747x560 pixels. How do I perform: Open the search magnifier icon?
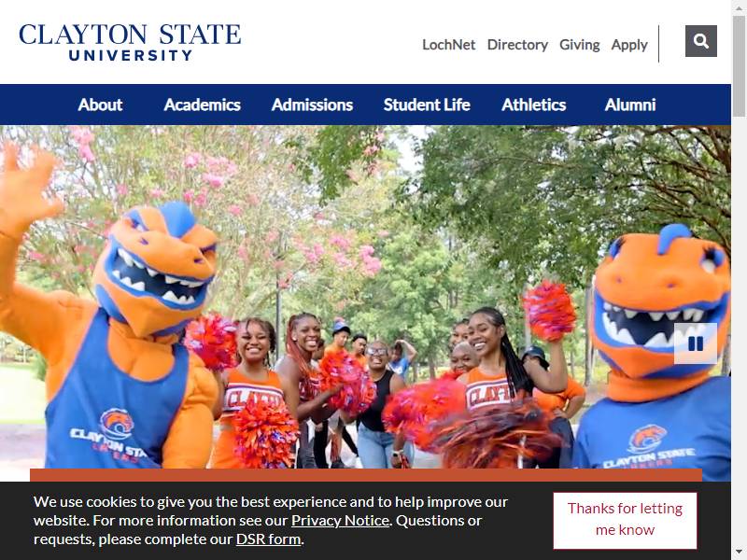[701, 41]
